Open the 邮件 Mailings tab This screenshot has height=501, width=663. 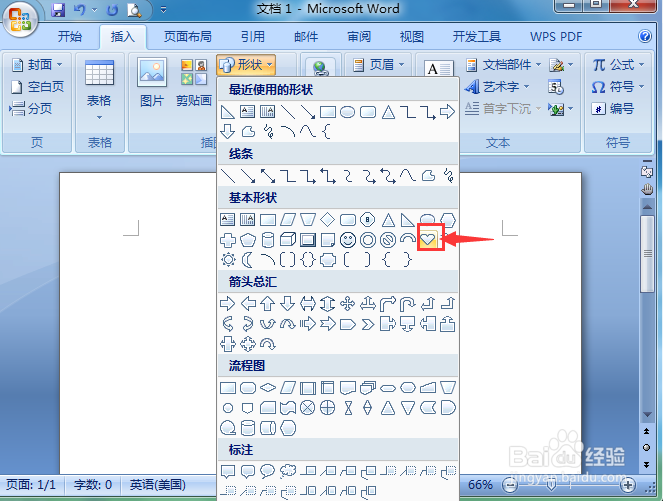(x=306, y=37)
